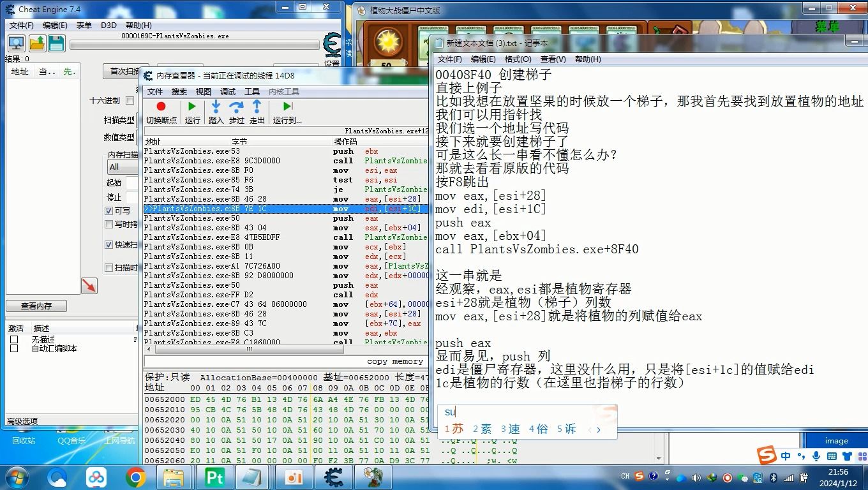Click the Step Out (走出) icon

(x=257, y=107)
